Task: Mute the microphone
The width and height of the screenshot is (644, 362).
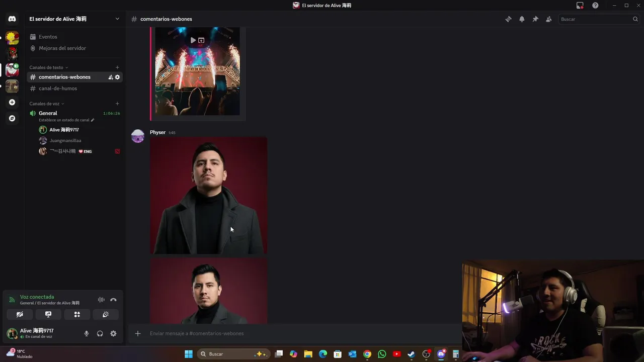Action: (87, 333)
